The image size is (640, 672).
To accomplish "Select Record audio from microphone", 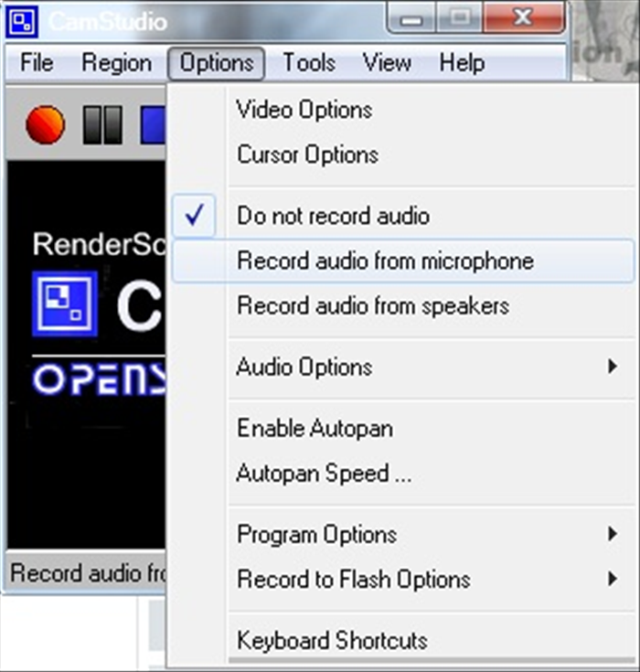I will 403,261.
